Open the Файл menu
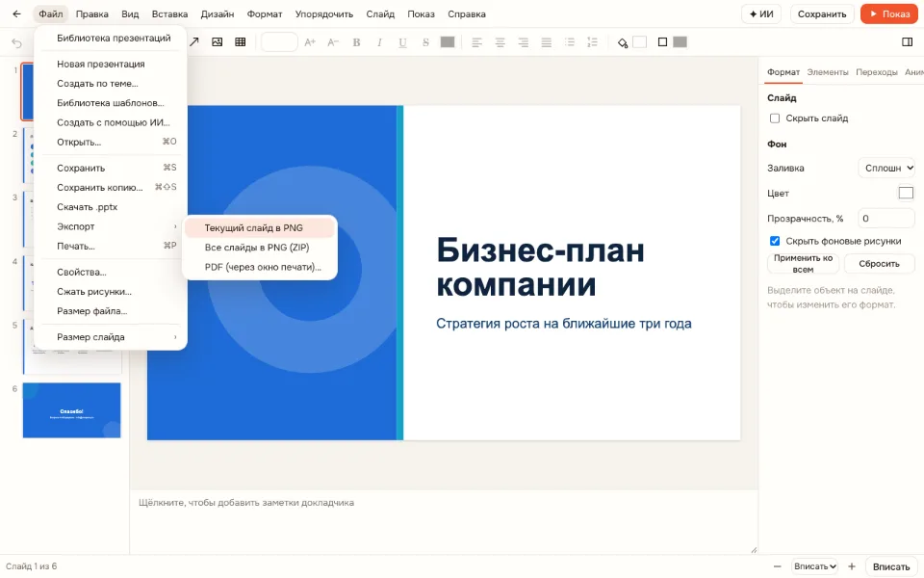This screenshot has width=924, height=578. tap(51, 13)
